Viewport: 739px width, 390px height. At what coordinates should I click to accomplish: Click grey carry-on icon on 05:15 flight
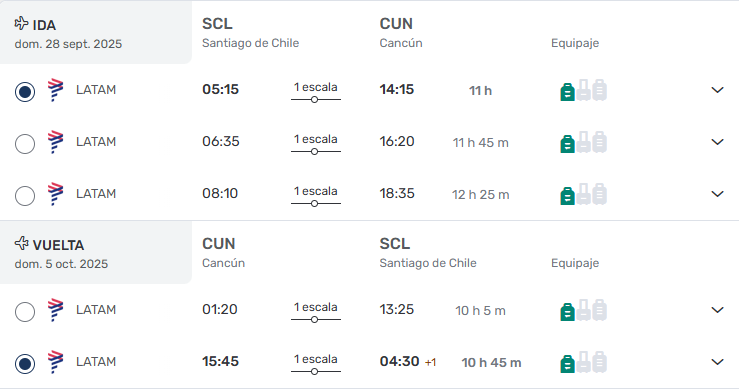583,90
